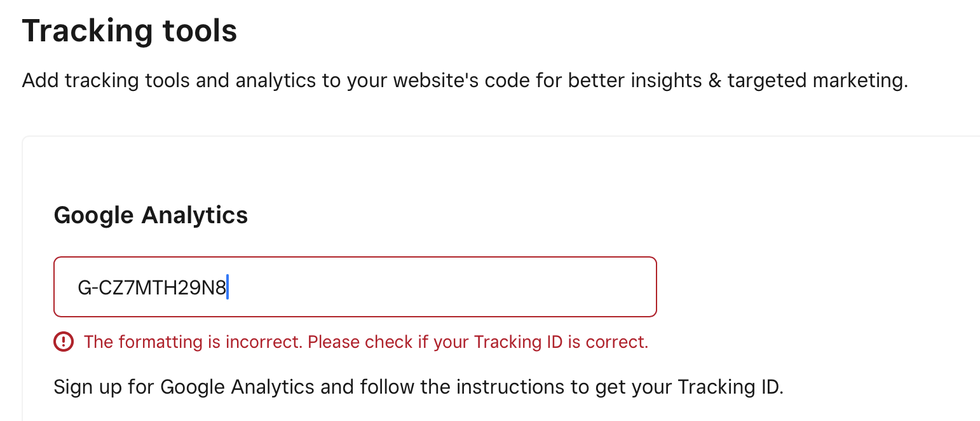Click the G- prefix in the input field
Image resolution: width=980 pixels, height=421 pixels.
click(x=89, y=287)
